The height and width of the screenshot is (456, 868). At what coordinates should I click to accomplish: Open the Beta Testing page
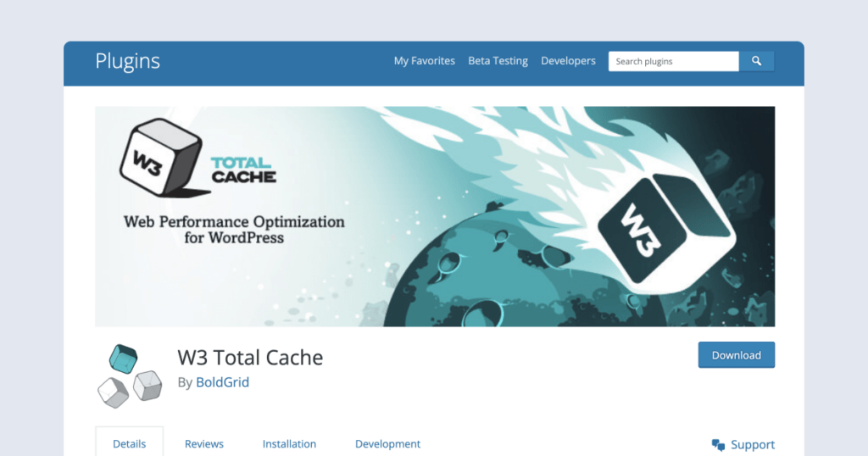pos(498,61)
